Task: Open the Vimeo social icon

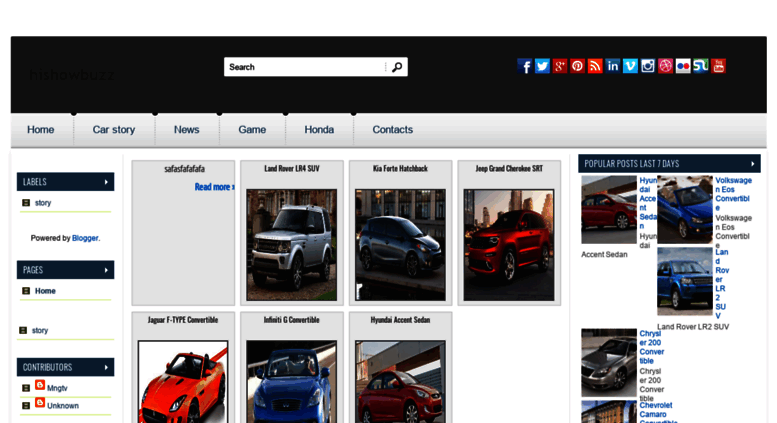Action: point(630,66)
